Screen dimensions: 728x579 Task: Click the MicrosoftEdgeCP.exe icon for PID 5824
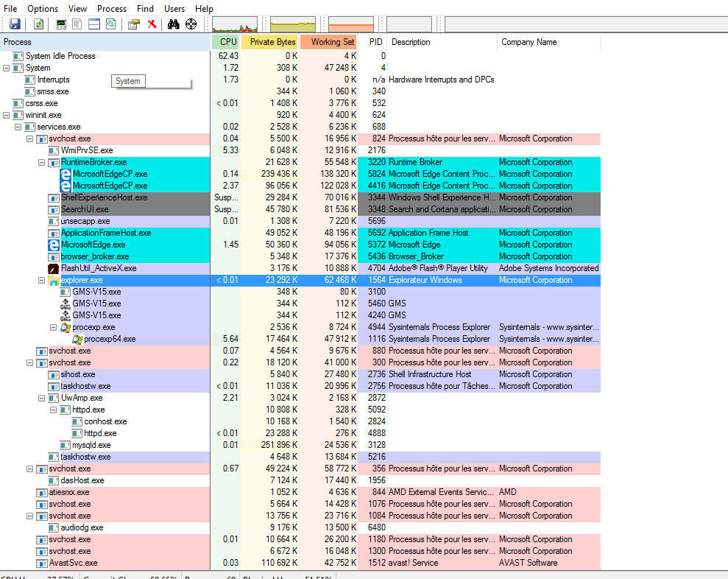pos(66,174)
